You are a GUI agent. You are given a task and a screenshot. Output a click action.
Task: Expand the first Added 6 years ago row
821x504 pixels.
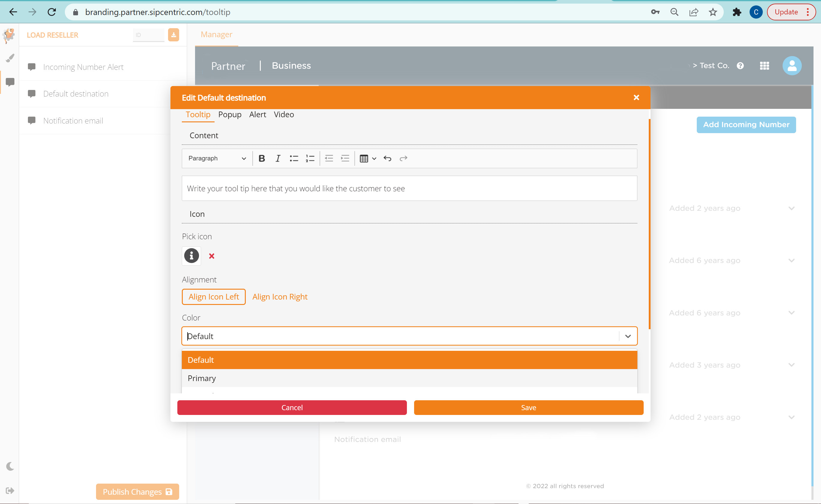791,260
